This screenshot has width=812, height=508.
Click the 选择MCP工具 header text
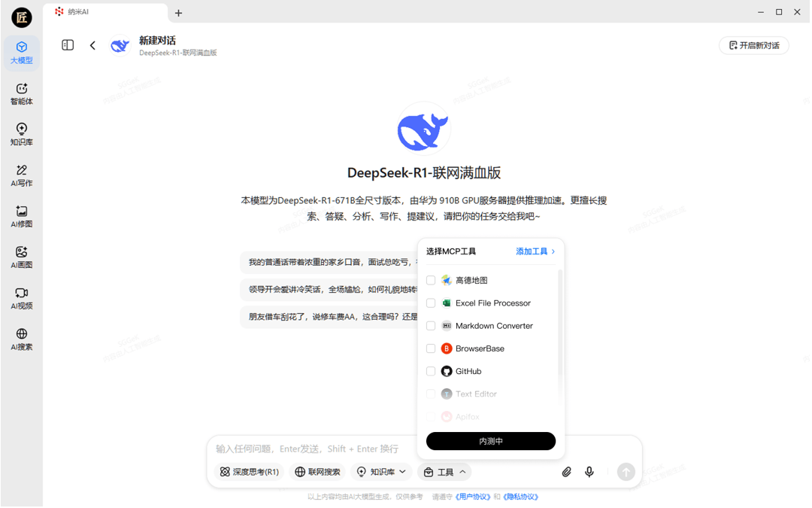click(x=451, y=251)
